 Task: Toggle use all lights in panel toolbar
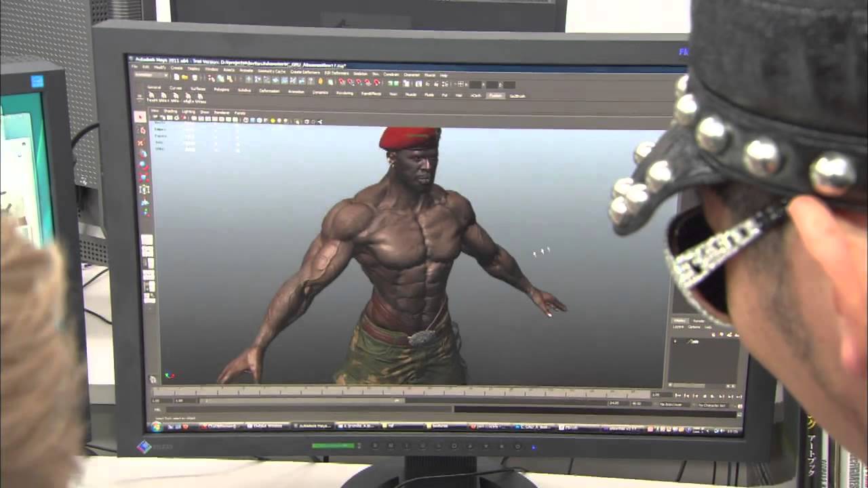coord(271,120)
